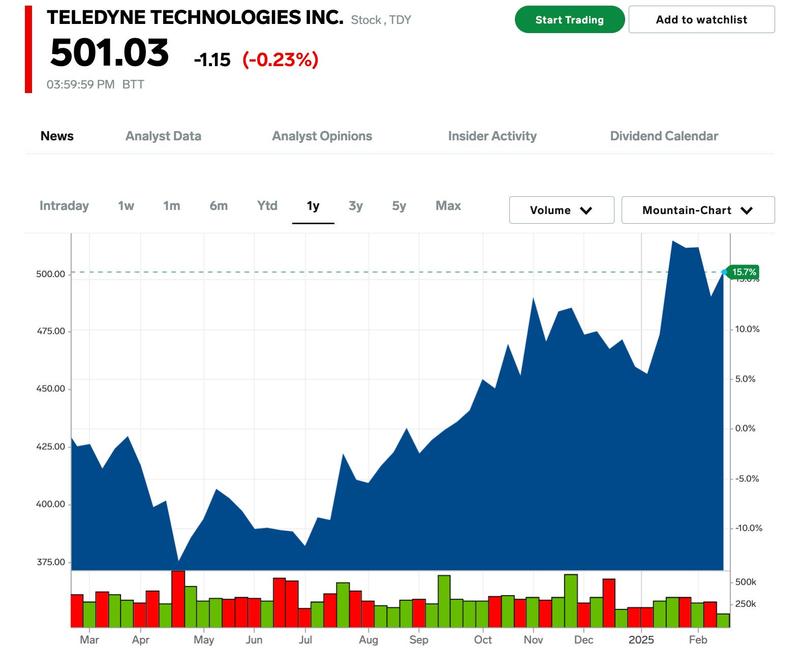Click the Start Trading button
800x671 pixels.
click(569, 20)
